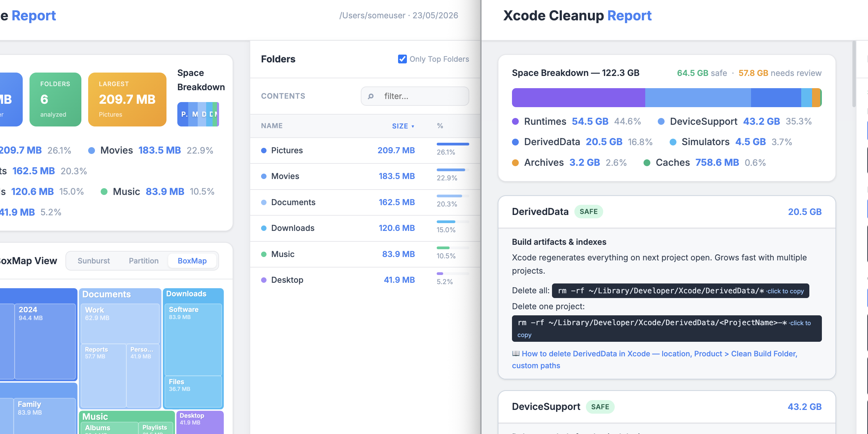Screen dimensions: 868x434
Task: Click the Files 36.7 MB box in the BoxMap
Action: [x=193, y=391]
